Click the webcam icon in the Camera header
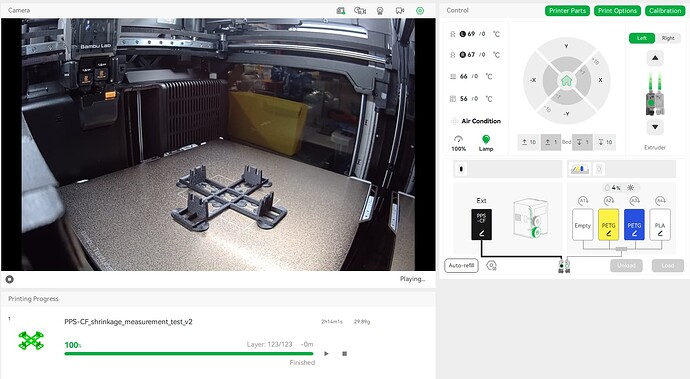Viewport: 690px width, 379px height. (x=380, y=11)
